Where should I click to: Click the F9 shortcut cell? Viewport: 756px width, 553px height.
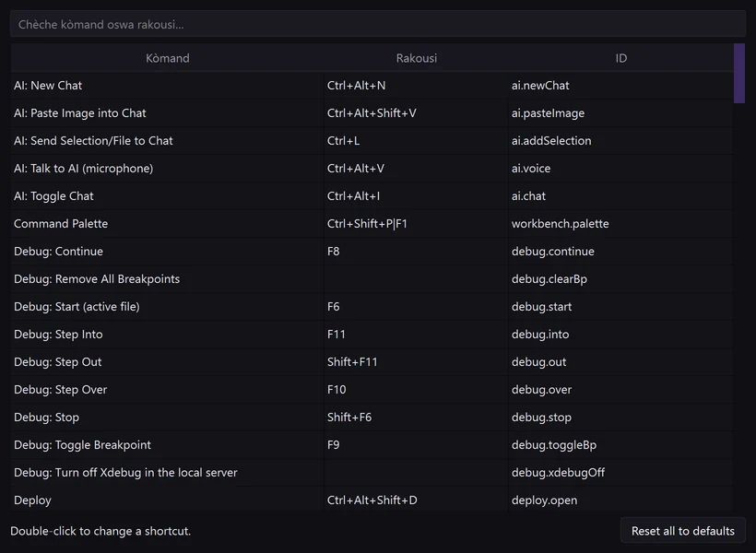416,444
